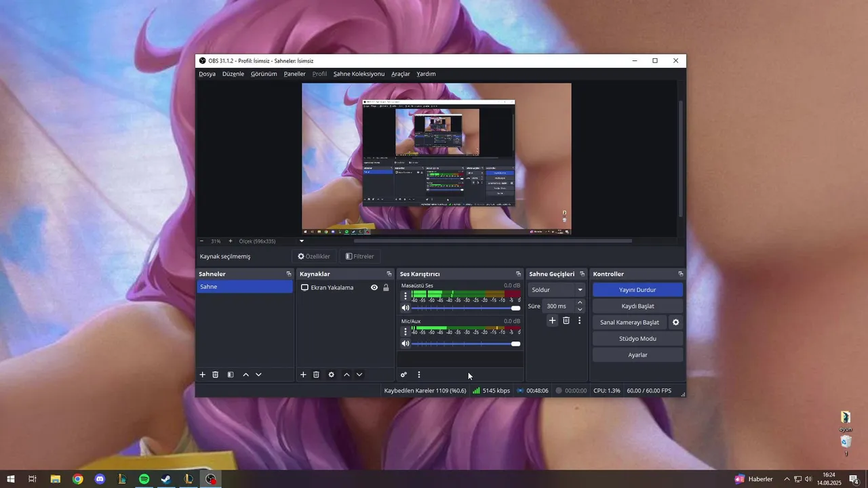
Task: Move scene up in Sahneler panel
Action: 245,375
